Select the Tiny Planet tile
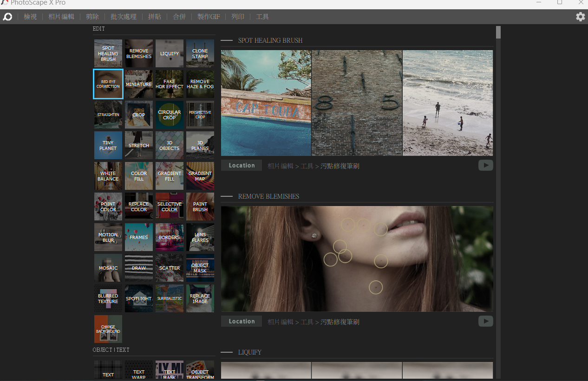Screen dimensions: 588x381 108,145
